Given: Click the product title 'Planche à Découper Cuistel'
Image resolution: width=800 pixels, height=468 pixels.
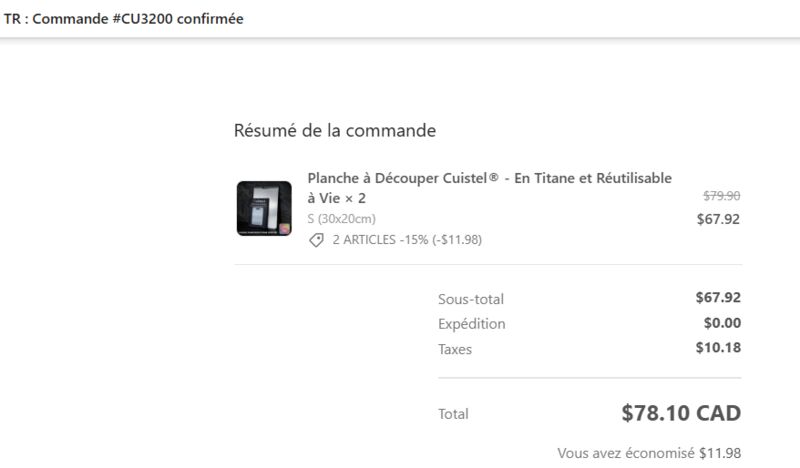Looking at the screenshot, I should point(397,178).
